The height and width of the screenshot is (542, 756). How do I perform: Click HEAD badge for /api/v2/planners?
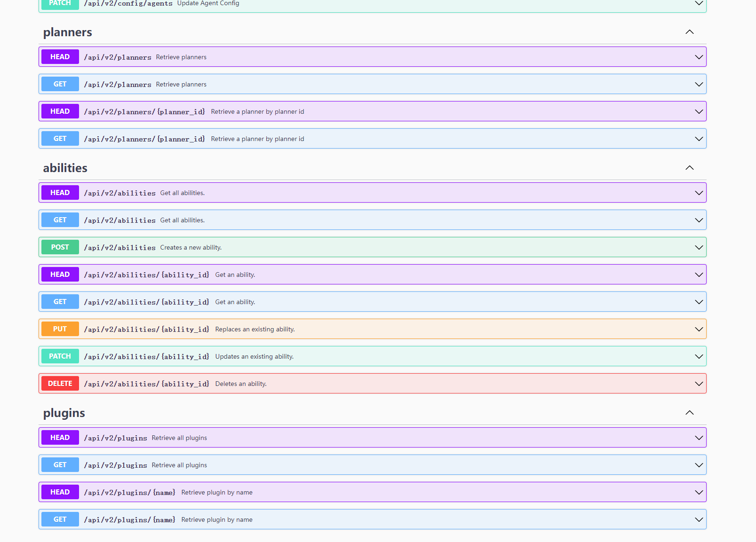click(60, 57)
